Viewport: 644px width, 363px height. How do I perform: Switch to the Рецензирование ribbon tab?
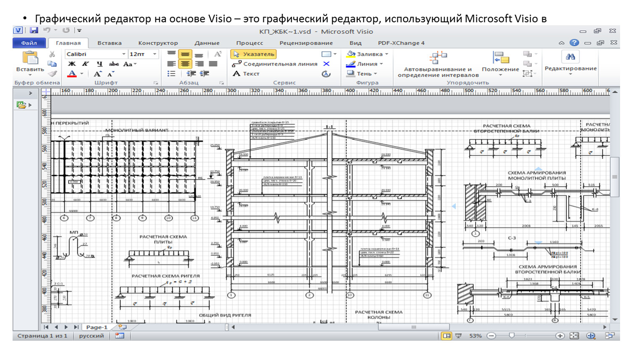point(306,43)
